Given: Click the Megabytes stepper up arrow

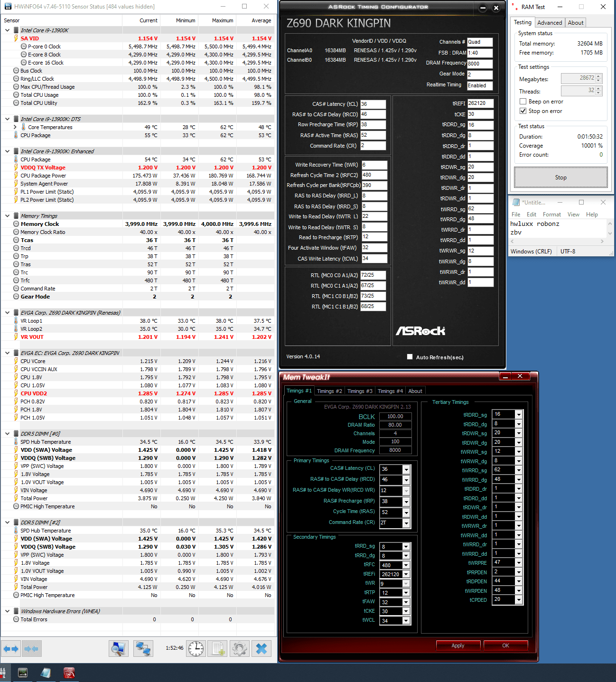Looking at the screenshot, I should click(599, 76).
